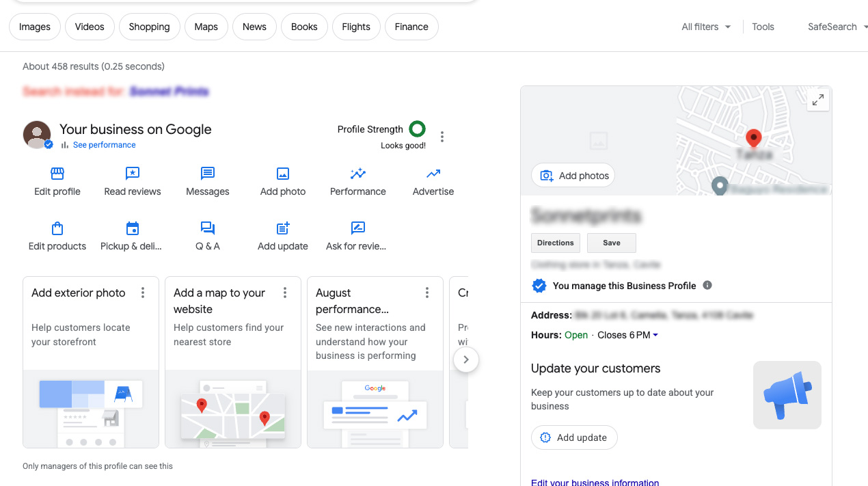
Task: Click the business profile avatar
Action: (37, 135)
